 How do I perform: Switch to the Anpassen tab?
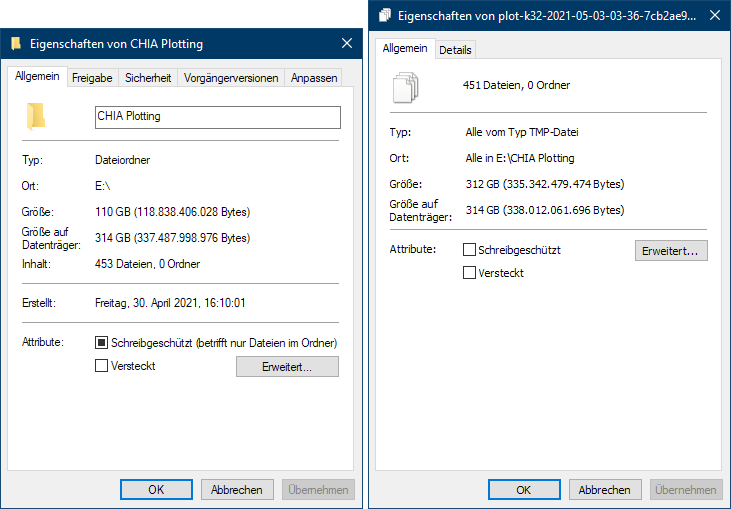click(x=314, y=78)
